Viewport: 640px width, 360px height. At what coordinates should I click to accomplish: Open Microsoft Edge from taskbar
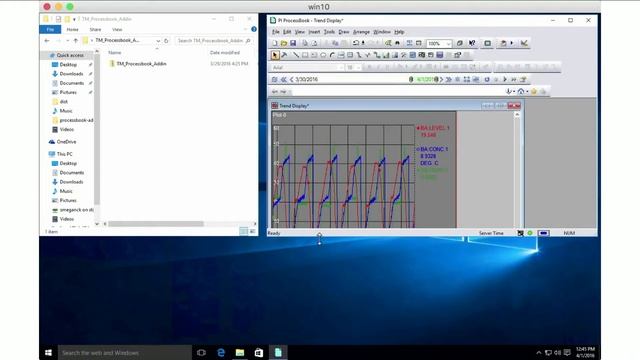click(221, 353)
